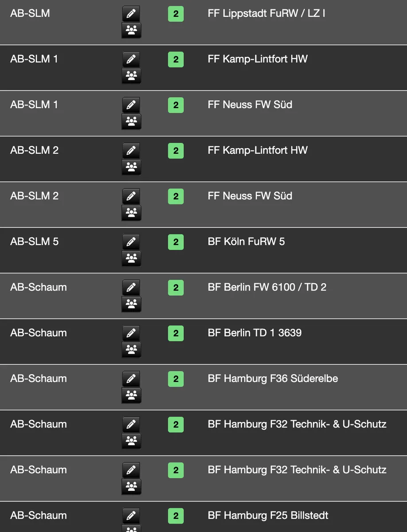Click pencil icon for AB-SLM 1 Kamp-Lintfort
The image size is (407, 532).
click(131, 59)
